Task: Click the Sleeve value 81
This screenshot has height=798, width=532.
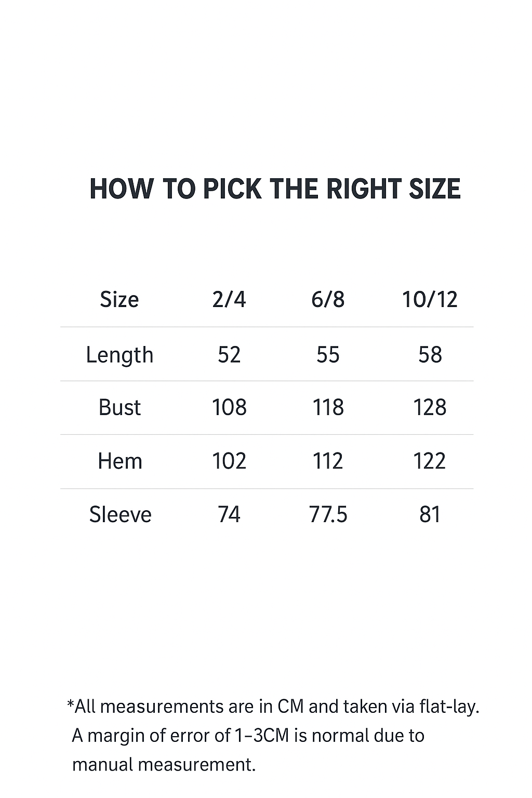Action: click(x=430, y=515)
